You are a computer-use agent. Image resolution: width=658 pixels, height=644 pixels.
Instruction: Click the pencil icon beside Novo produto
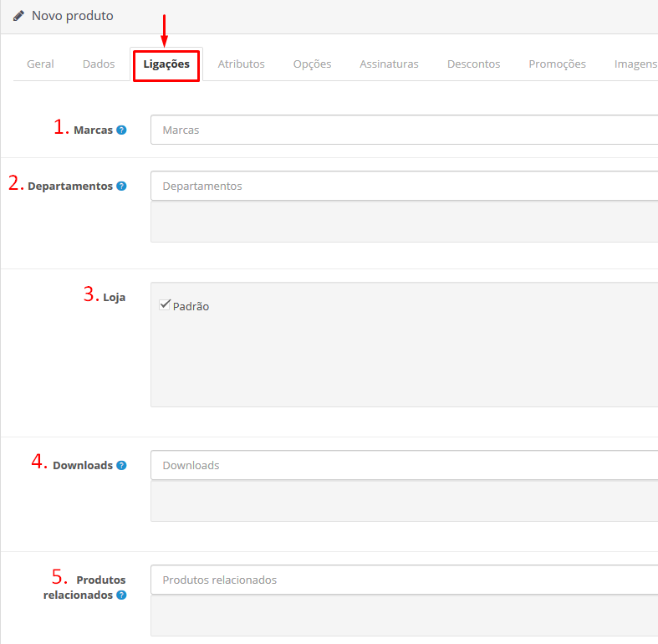pos(18,16)
